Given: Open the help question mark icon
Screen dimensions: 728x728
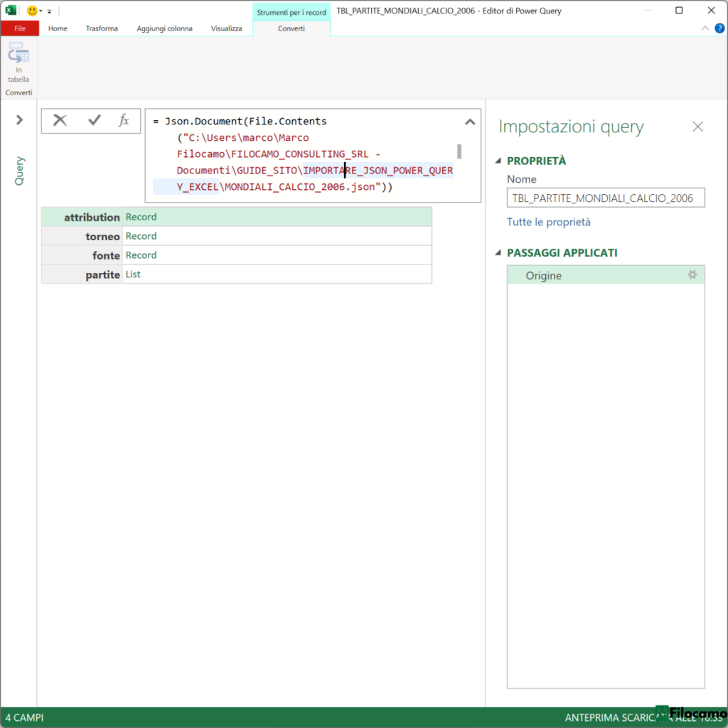Looking at the screenshot, I should pos(719,28).
